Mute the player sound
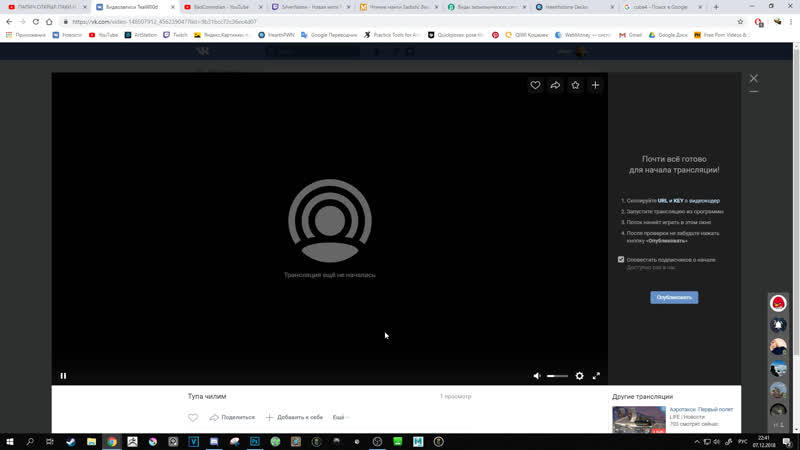The width and height of the screenshot is (800, 450). tap(537, 376)
